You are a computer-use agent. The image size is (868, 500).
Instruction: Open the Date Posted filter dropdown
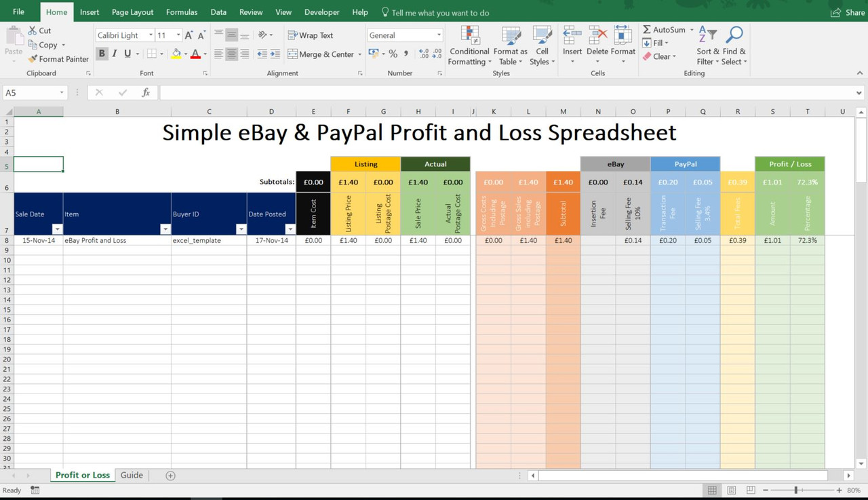pyautogui.click(x=290, y=229)
